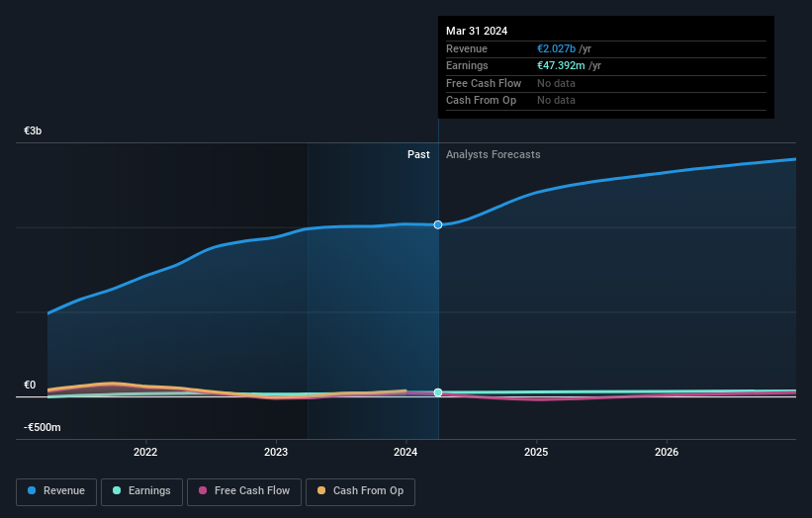Click No data in tooltip Cash From Op row
The width and height of the screenshot is (812, 518).
[x=556, y=101]
